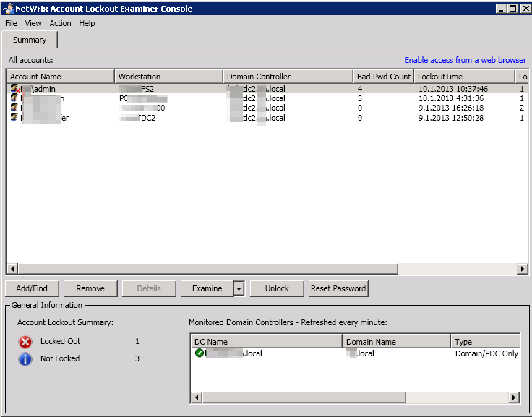Sort by the LockoutTime column header
The width and height of the screenshot is (532, 417).
pos(465,77)
